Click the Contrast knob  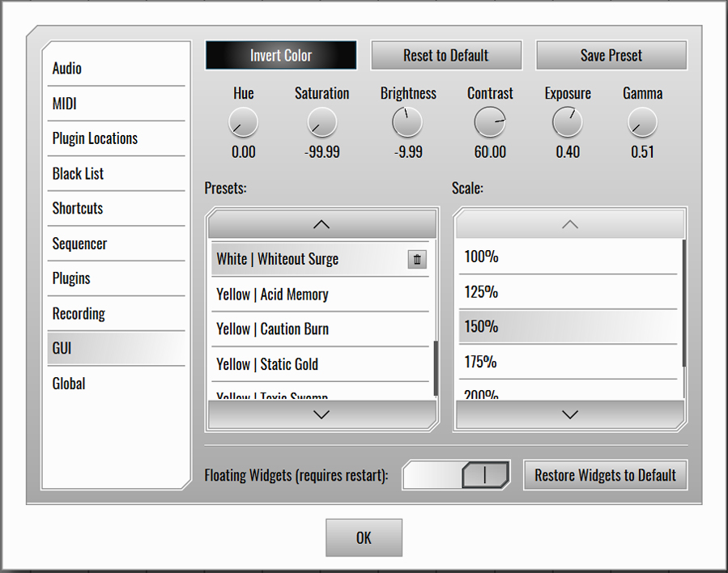click(x=490, y=122)
